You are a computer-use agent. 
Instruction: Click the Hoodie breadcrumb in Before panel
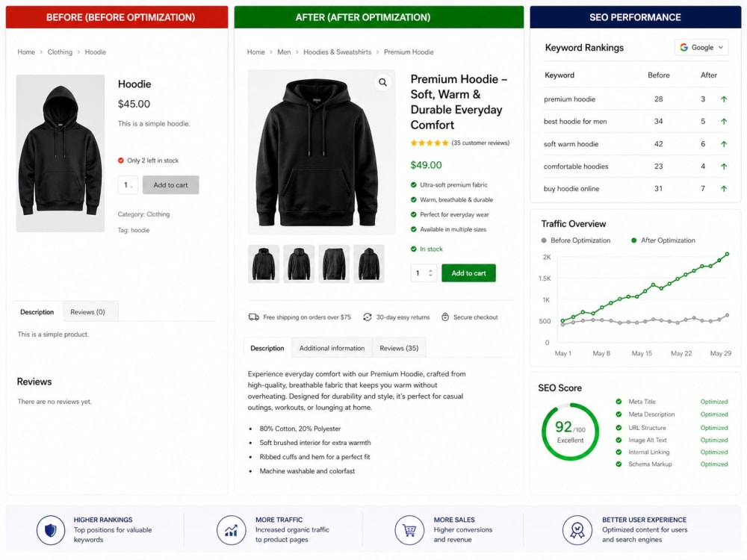point(96,52)
